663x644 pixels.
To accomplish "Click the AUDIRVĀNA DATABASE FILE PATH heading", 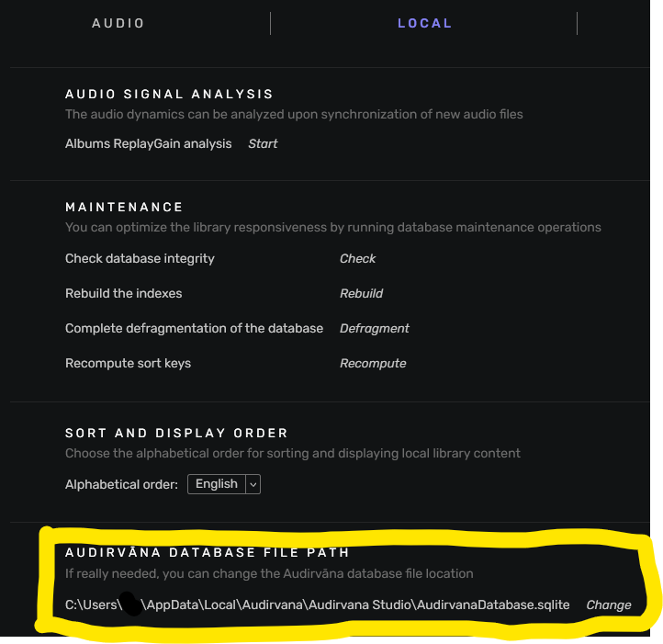I will (207, 552).
